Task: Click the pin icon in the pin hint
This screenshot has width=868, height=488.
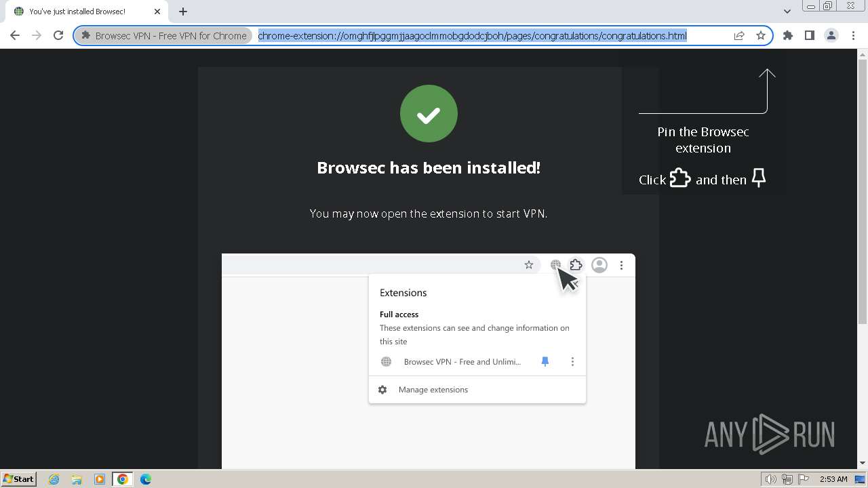Action: coord(759,178)
